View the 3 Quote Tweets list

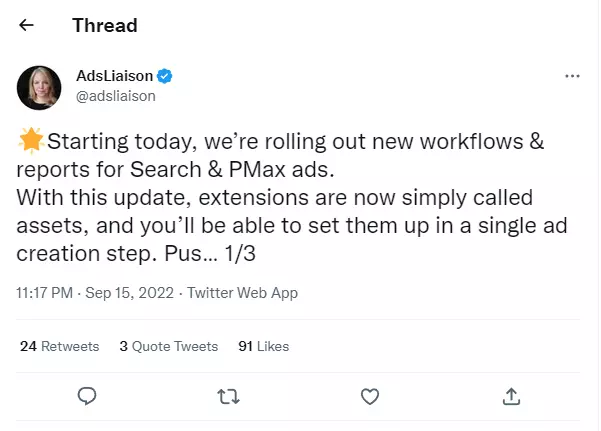coord(169,346)
